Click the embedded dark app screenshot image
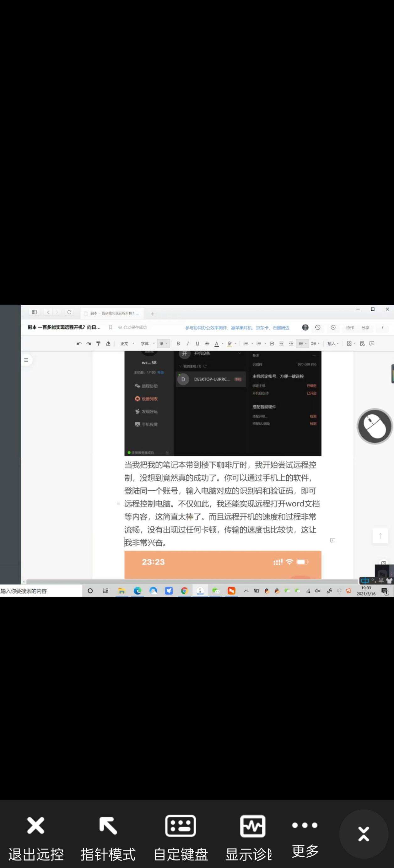The image size is (394, 868). pos(223,403)
